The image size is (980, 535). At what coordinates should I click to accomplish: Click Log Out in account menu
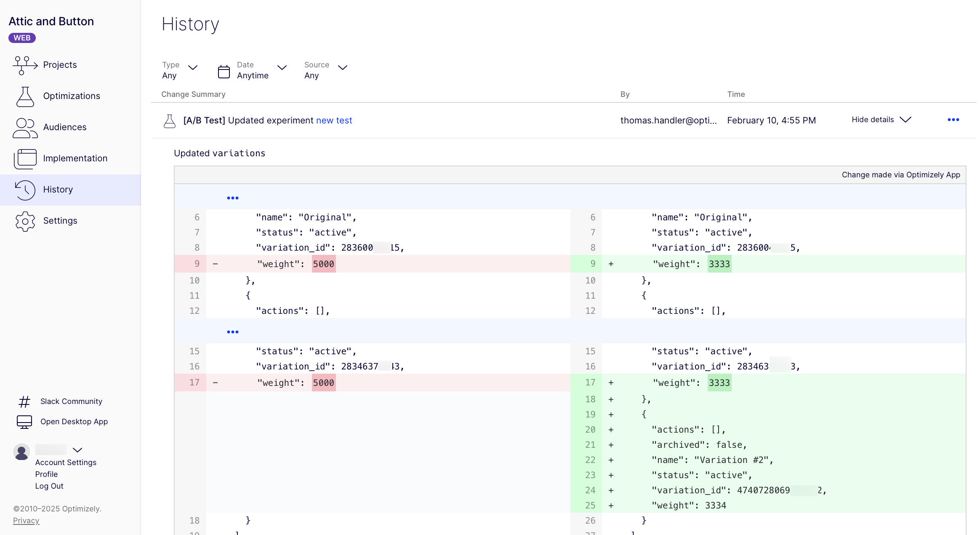click(49, 486)
